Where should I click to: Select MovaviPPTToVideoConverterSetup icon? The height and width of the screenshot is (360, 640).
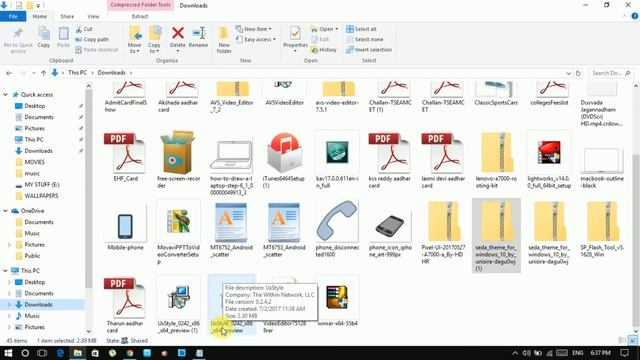click(x=178, y=222)
